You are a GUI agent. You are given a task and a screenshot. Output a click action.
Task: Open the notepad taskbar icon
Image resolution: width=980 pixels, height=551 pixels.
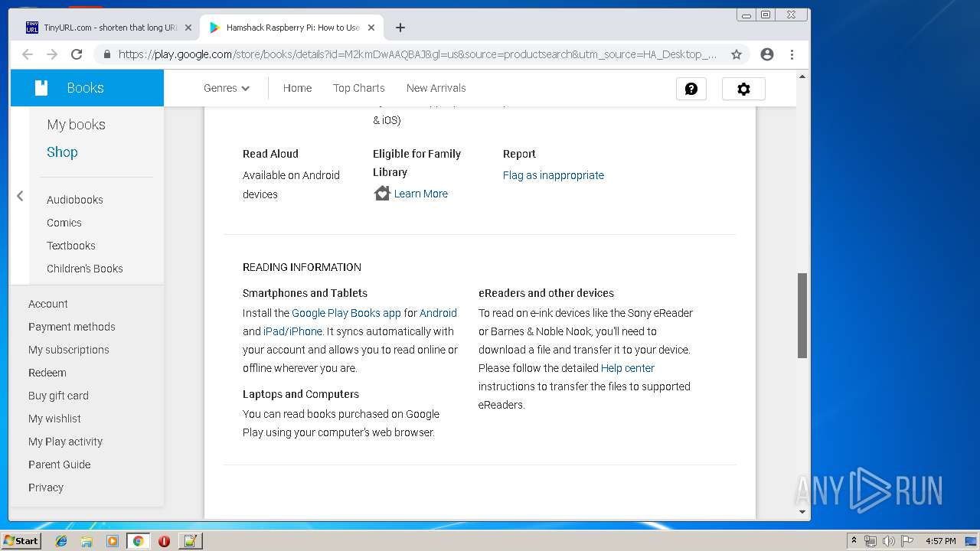click(x=190, y=541)
